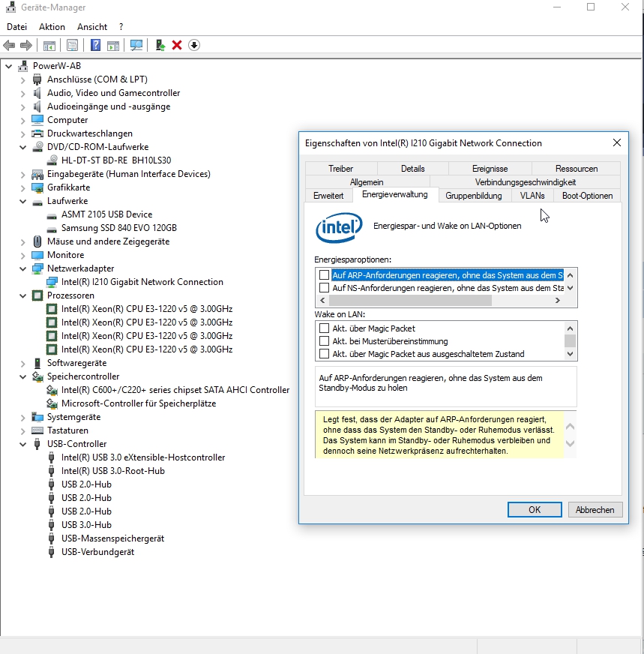The image size is (644, 654).
Task: Expand the Monitore tree node
Action: [x=23, y=255]
